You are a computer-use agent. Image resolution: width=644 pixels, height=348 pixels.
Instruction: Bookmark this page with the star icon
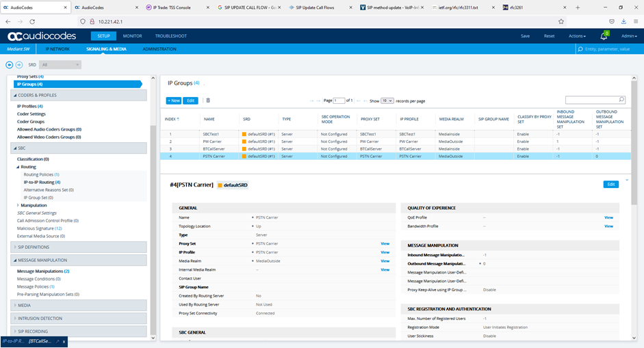(x=561, y=21)
